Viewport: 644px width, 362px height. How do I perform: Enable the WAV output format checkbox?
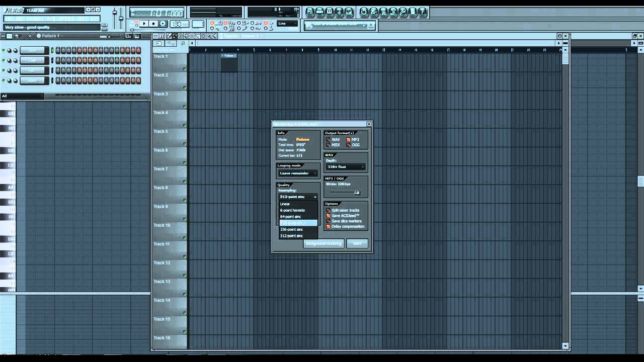point(329,139)
